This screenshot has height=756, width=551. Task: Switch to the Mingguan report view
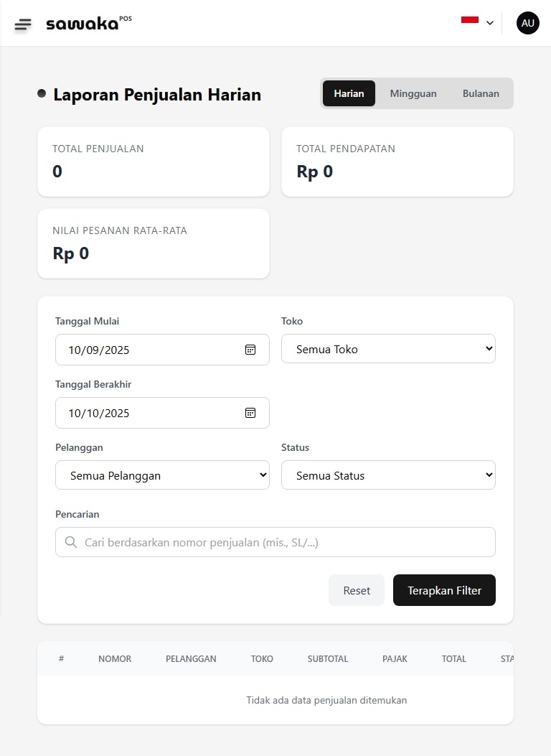coord(413,93)
